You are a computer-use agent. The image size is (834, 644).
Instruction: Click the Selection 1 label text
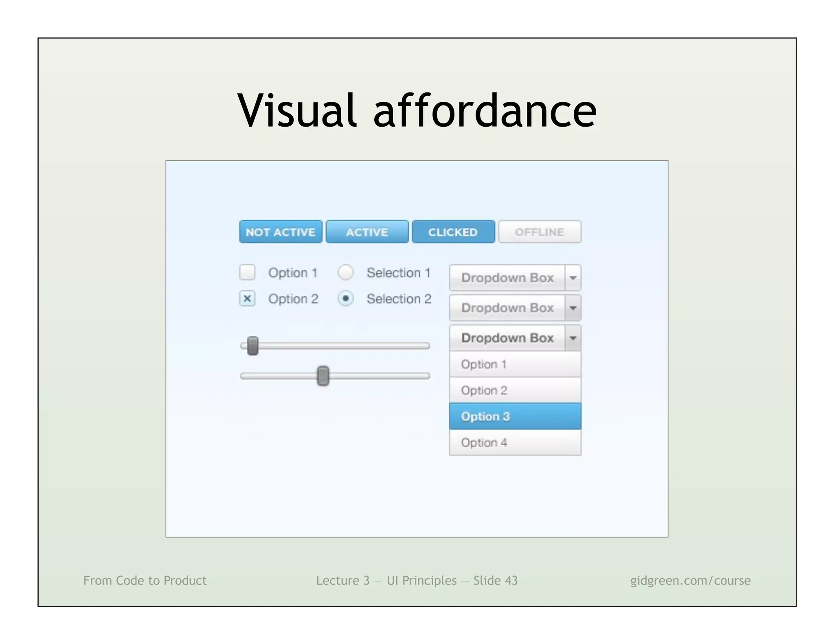399,272
